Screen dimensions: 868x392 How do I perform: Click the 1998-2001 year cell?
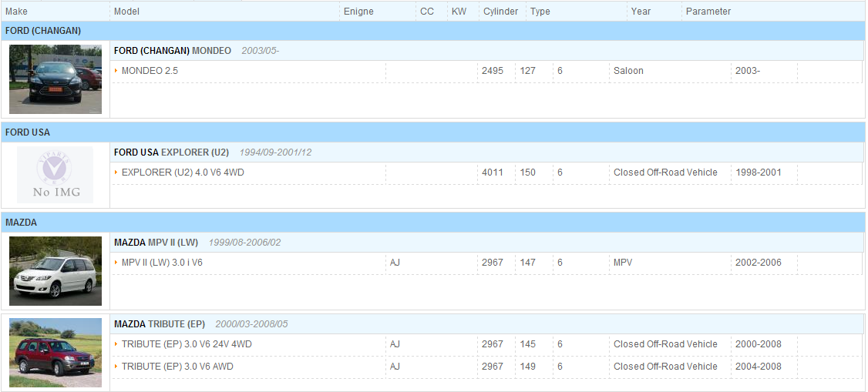tap(759, 173)
